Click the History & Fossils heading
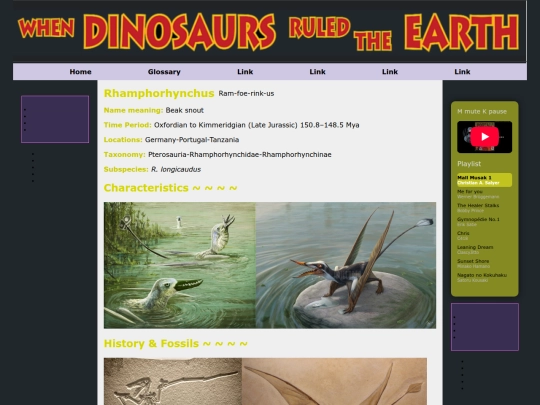Viewport: 540px width, 405px height. [x=176, y=344]
